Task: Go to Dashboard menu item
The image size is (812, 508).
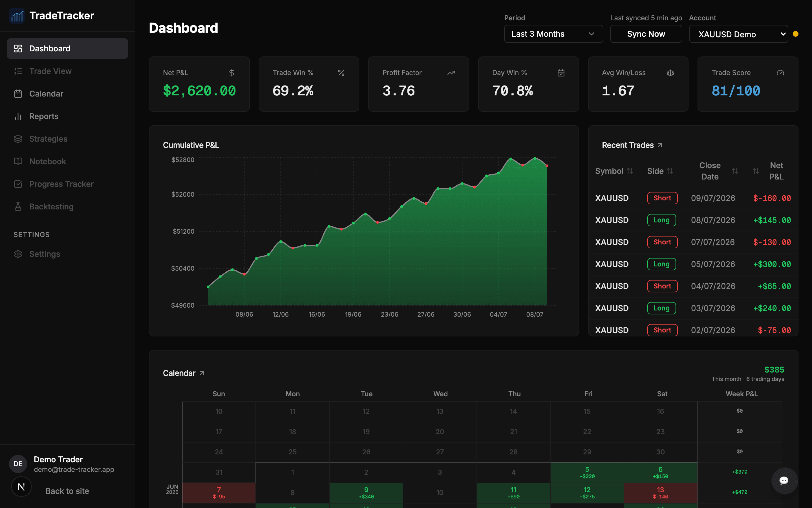Action: 67,48
